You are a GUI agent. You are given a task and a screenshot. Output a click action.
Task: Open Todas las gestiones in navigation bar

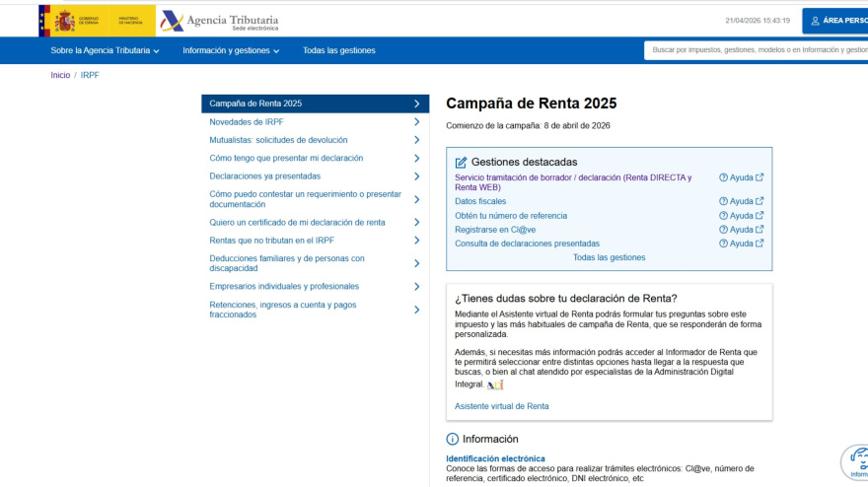[x=338, y=50]
